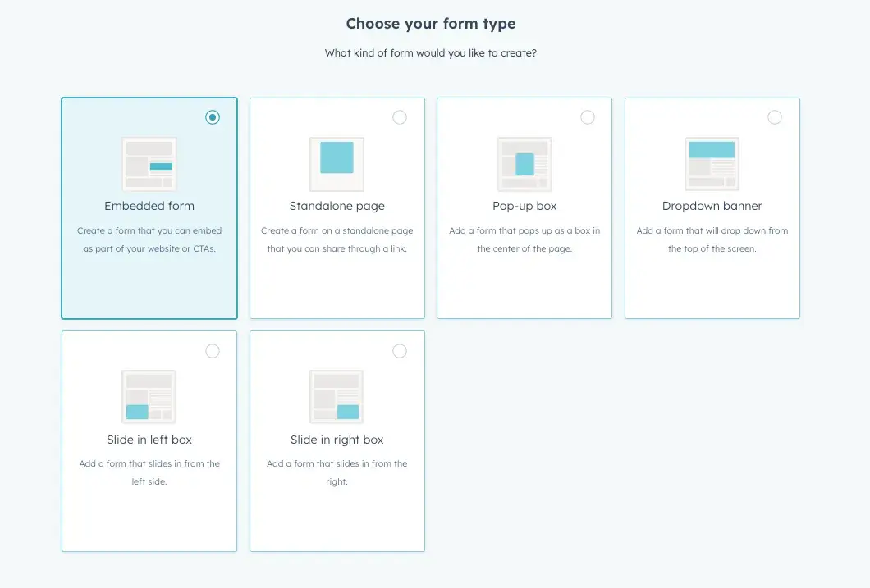Click description "Add a form that pops up"
The height and width of the screenshot is (588, 870).
[x=525, y=239]
